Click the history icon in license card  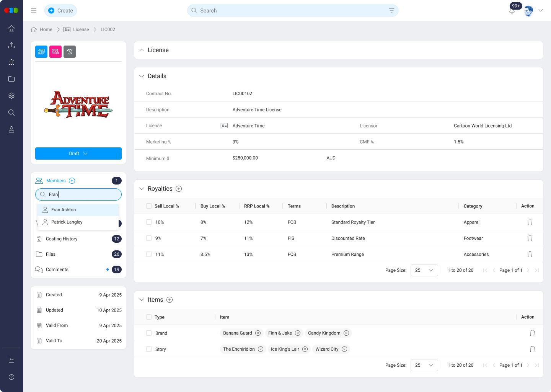coord(70,52)
